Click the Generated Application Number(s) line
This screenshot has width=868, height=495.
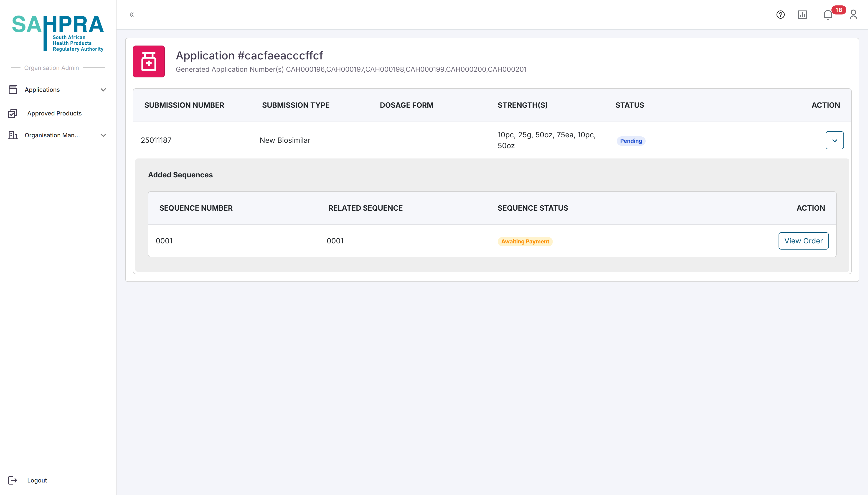[351, 69]
